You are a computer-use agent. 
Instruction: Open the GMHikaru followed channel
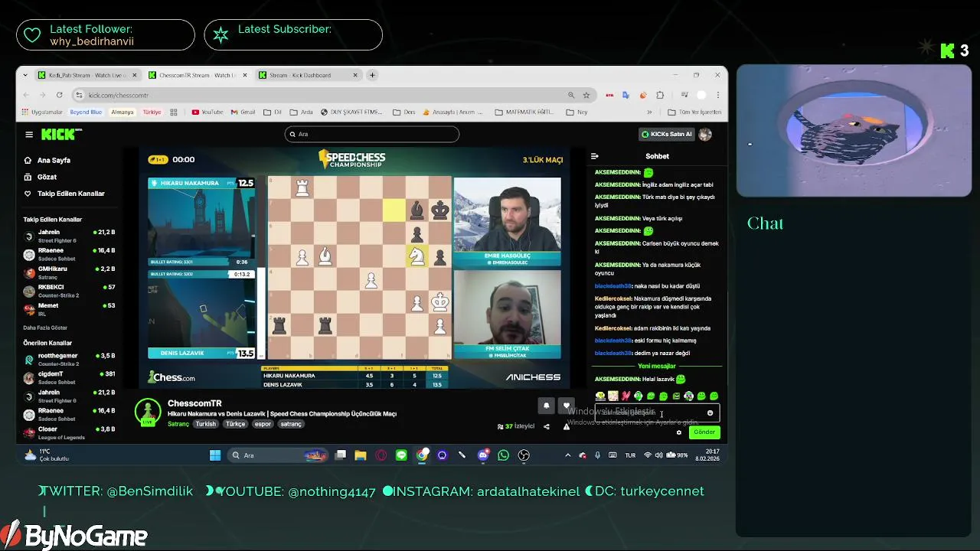69,272
